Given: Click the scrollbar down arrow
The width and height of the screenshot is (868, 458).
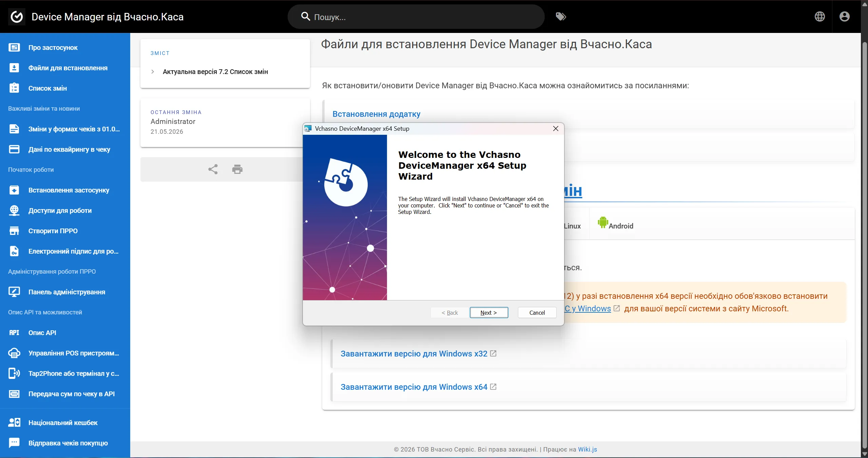Looking at the screenshot, I should (864, 455).
